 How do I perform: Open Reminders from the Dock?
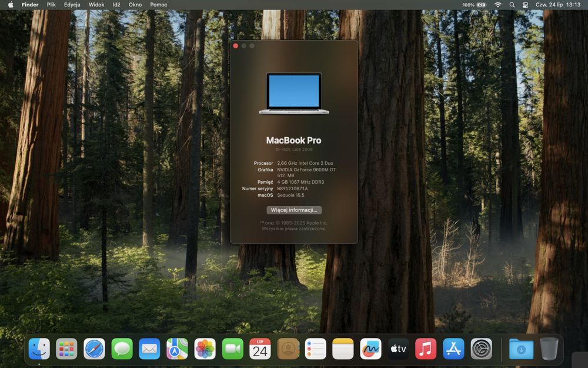click(315, 349)
